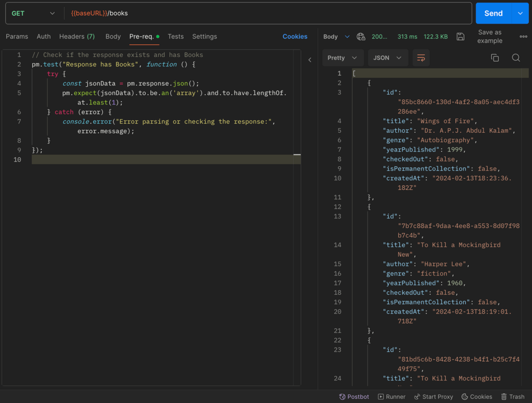Open the response more options ellipsis
Viewport: 532px width, 403px height.
pyautogui.click(x=523, y=37)
